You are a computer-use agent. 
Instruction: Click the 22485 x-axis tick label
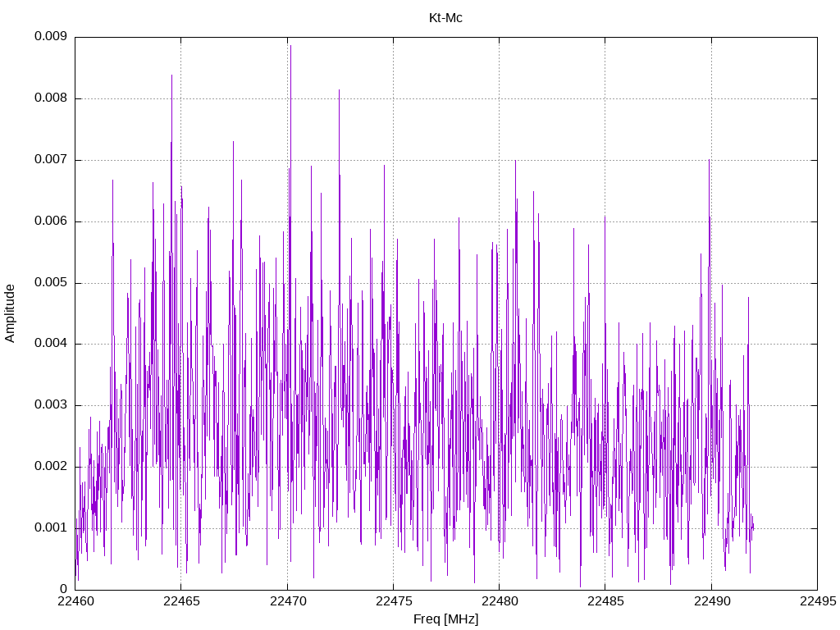[x=605, y=601]
